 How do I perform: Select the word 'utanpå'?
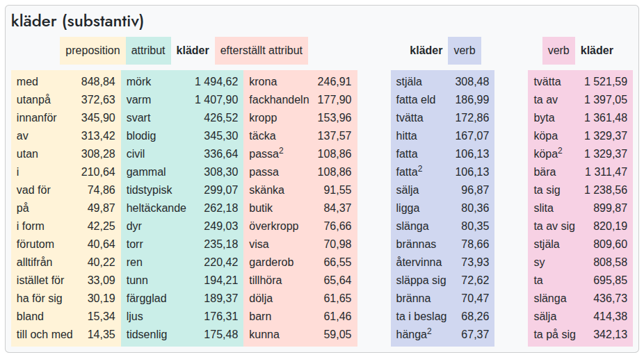click(x=33, y=100)
